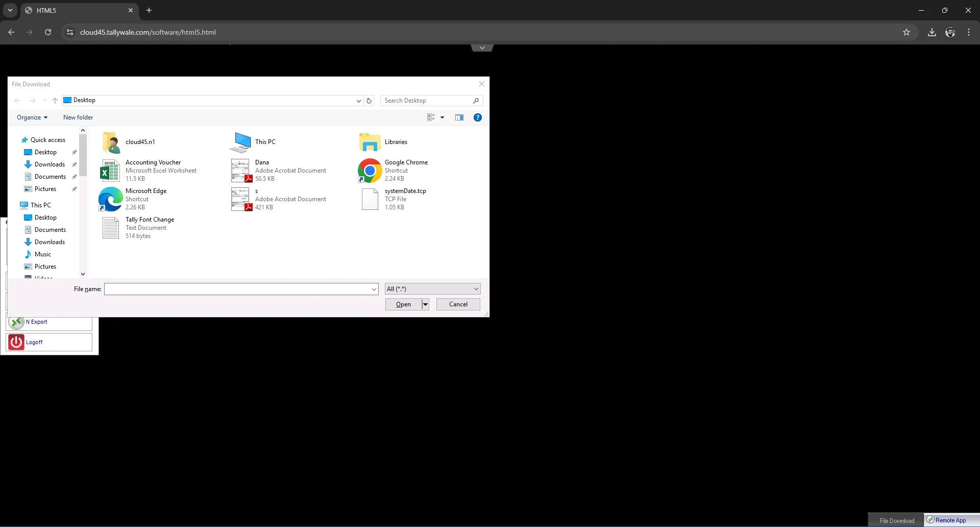The image size is (980, 527).
Task: Click the New folder button
Action: (78, 117)
